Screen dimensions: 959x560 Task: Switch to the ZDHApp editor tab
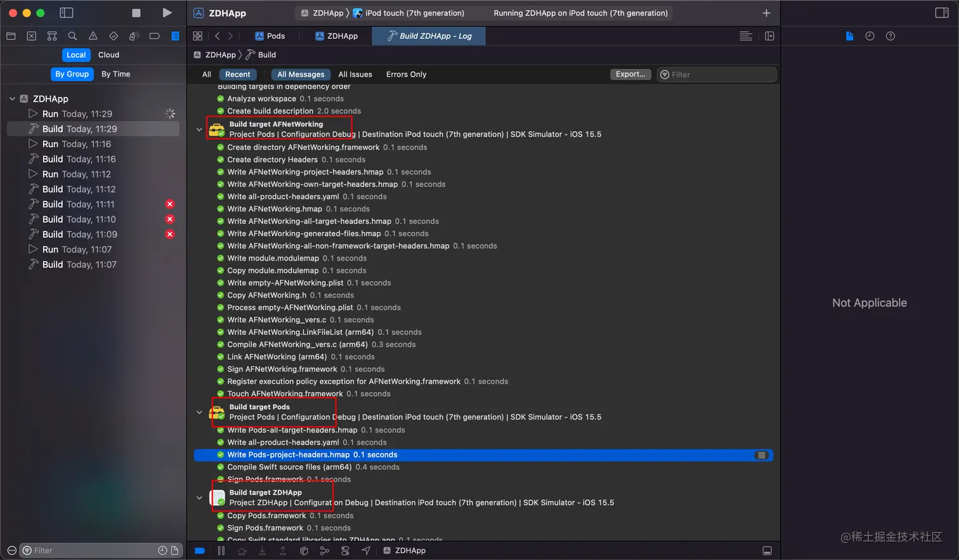point(337,36)
